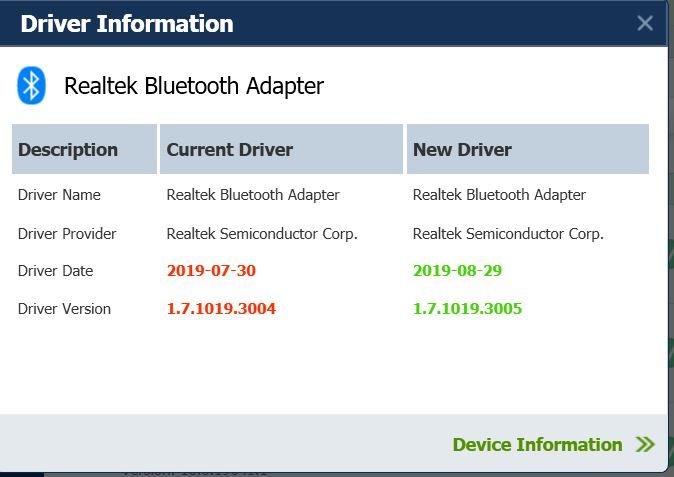Close the Driver Information dialog
The width and height of the screenshot is (674, 477).
(645, 23)
